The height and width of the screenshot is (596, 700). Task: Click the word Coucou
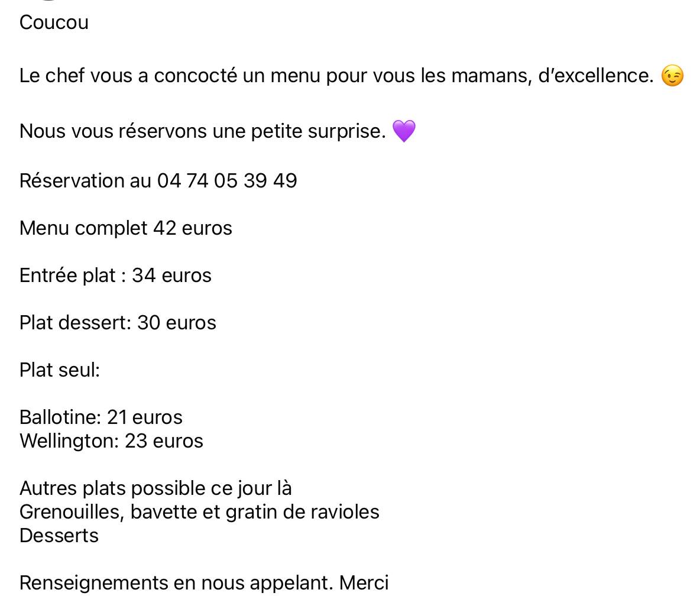[54, 22]
